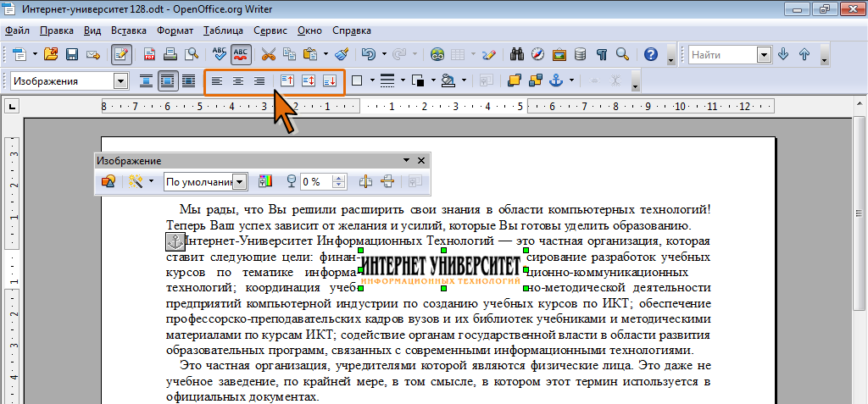Viewport: 868px width, 404px height.
Task: Pick border line color swatch
Action: tap(419, 81)
